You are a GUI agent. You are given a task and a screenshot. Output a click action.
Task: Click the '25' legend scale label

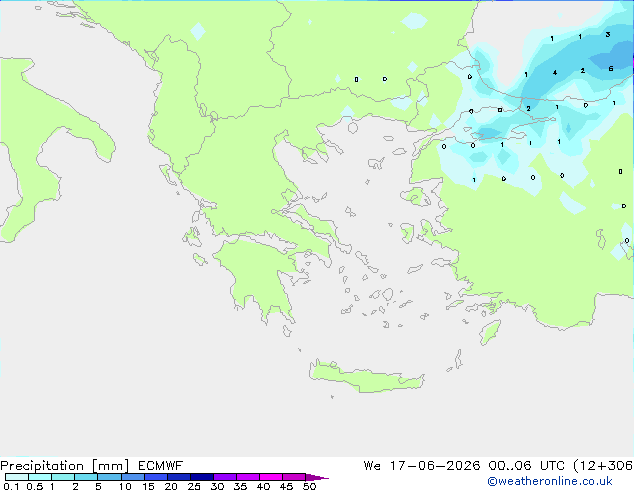194,486
